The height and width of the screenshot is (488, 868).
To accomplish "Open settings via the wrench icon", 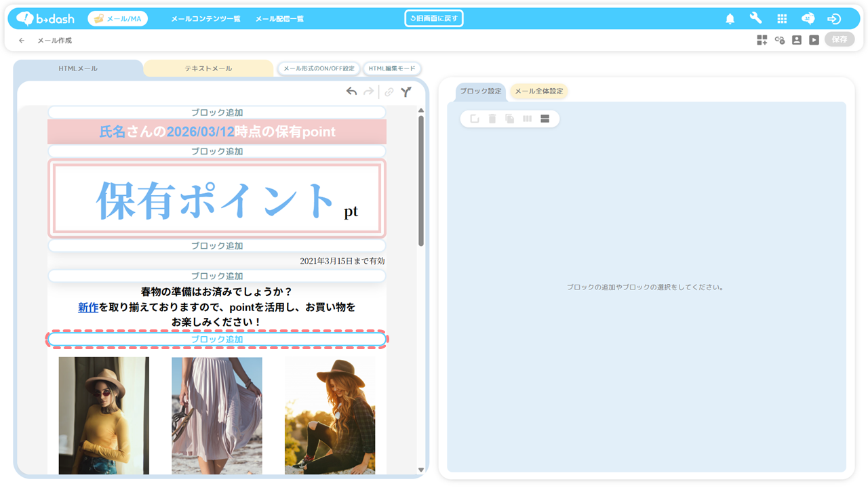I will [x=755, y=19].
